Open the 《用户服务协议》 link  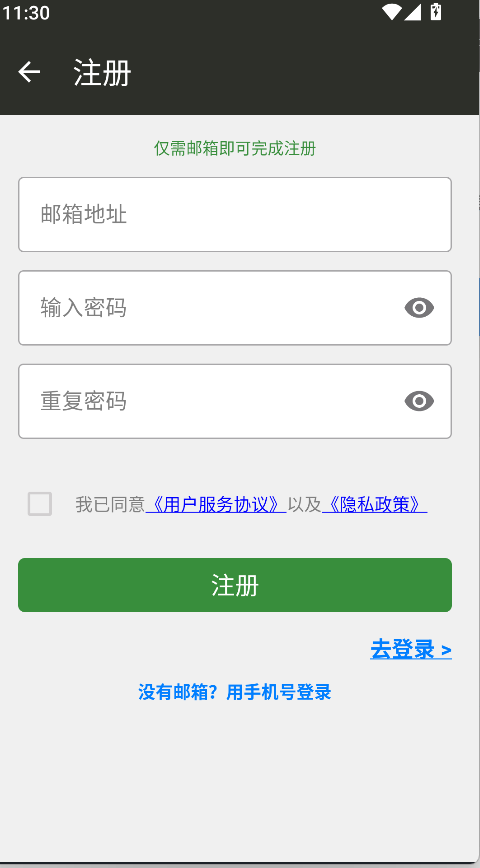click(216, 505)
